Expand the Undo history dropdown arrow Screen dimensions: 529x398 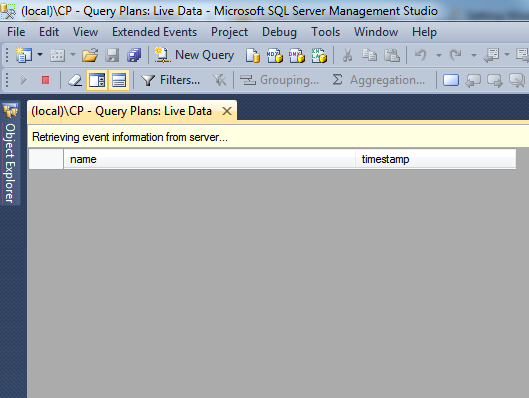coord(439,55)
